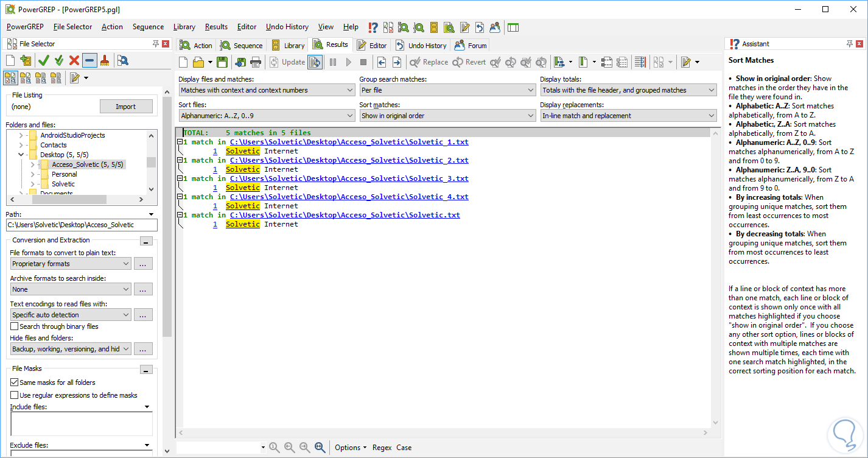Go to the previous match with left arrow
868x458 pixels.
(x=382, y=62)
